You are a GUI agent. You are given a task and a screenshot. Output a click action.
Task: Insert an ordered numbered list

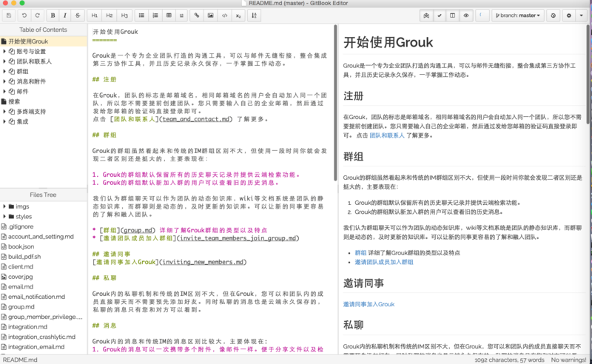[155, 16]
